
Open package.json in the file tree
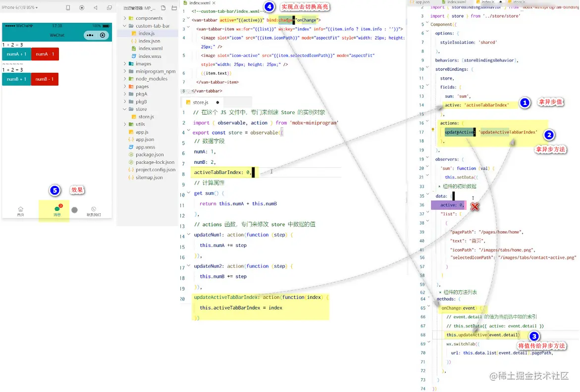pyautogui.click(x=150, y=154)
